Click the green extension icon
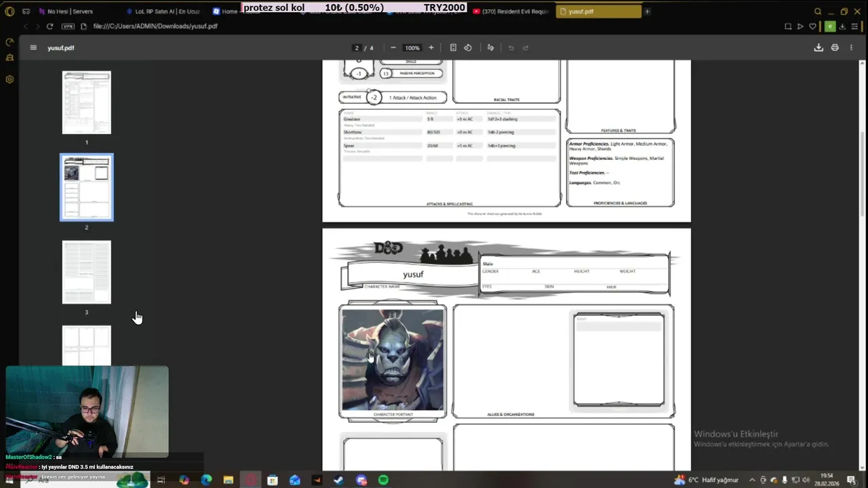The height and width of the screenshot is (488, 868). [x=830, y=26]
